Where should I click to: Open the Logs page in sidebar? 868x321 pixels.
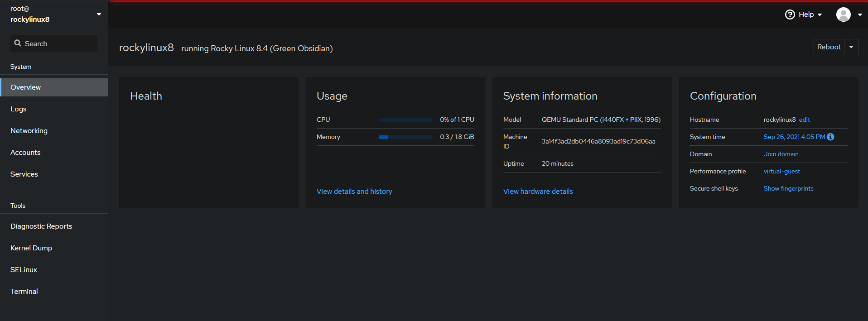click(x=19, y=109)
